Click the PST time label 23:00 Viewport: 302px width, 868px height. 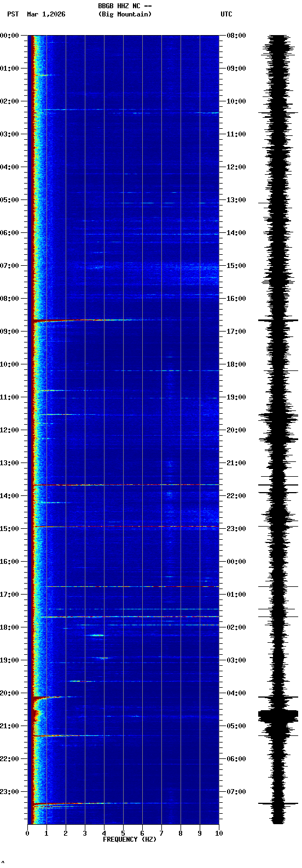(x=9, y=792)
